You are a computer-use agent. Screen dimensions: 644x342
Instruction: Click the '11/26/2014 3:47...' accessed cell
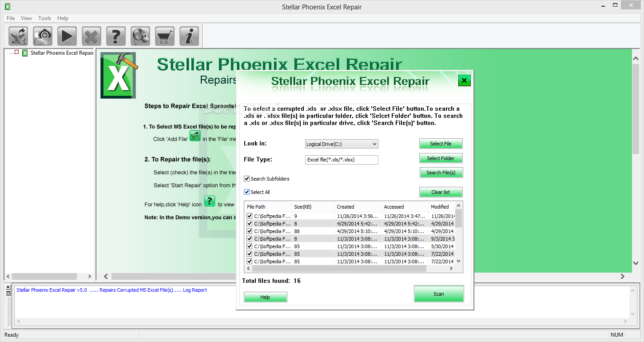(x=405, y=216)
